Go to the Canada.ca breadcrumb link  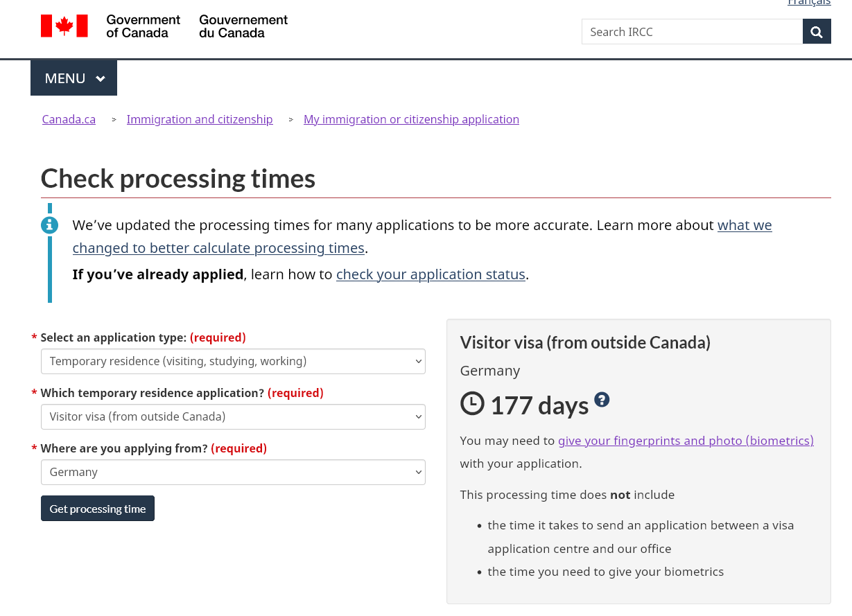click(x=69, y=119)
